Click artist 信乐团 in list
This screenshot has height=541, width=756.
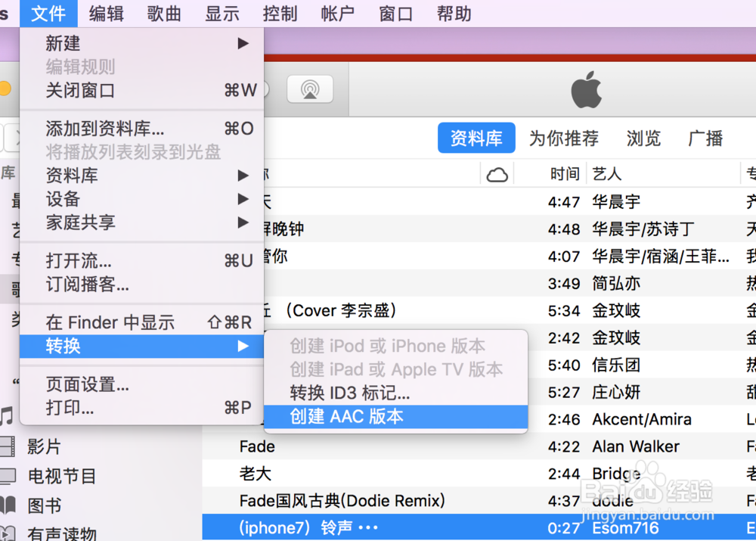pyautogui.click(x=616, y=365)
